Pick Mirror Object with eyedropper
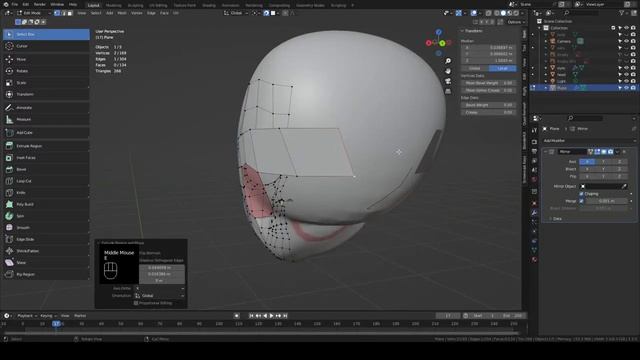The width and height of the screenshot is (640, 360). click(624, 187)
